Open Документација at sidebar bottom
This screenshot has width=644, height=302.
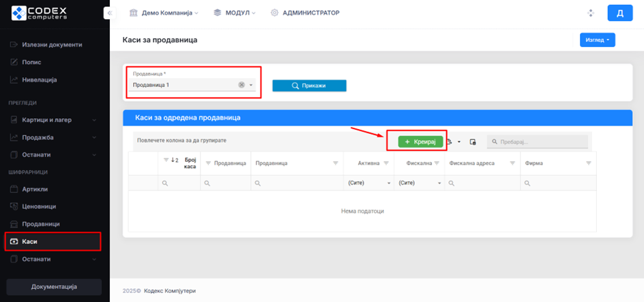[55, 286]
